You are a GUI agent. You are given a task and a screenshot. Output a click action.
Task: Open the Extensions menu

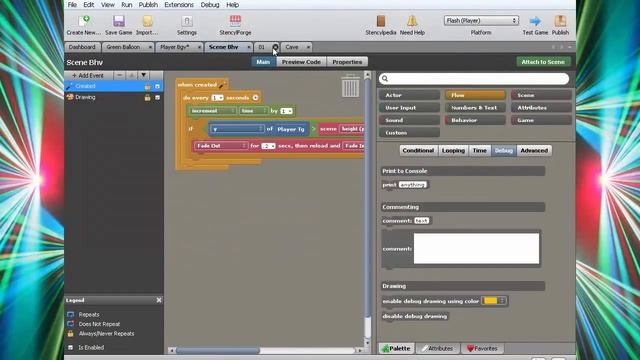[x=179, y=5]
